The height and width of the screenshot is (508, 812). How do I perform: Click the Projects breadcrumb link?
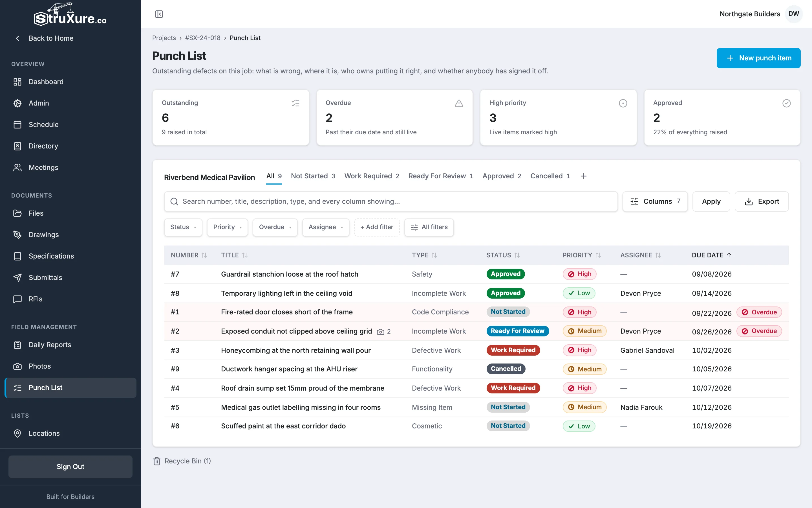[164, 38]
